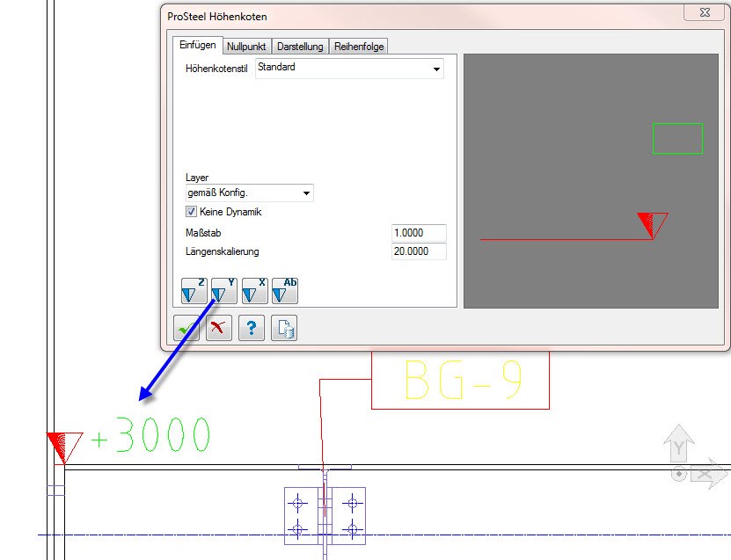The image size is (731, 560).
Task: Click the X elevation mark insert icon
Action: tap(254, 291)
